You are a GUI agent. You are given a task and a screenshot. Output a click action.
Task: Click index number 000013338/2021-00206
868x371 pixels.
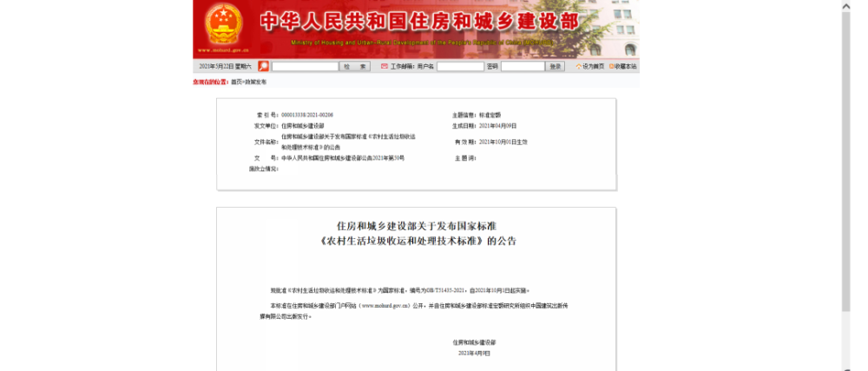307,116
